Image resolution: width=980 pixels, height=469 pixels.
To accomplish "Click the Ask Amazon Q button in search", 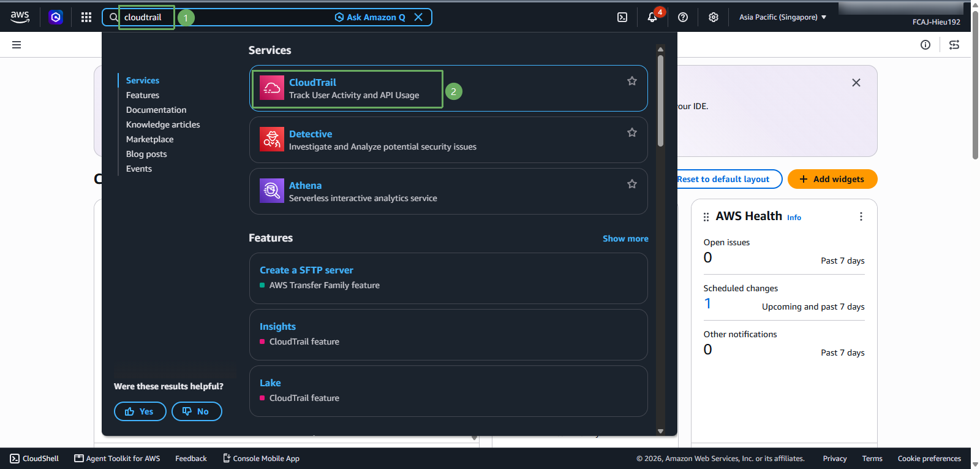I will [370, 17].
